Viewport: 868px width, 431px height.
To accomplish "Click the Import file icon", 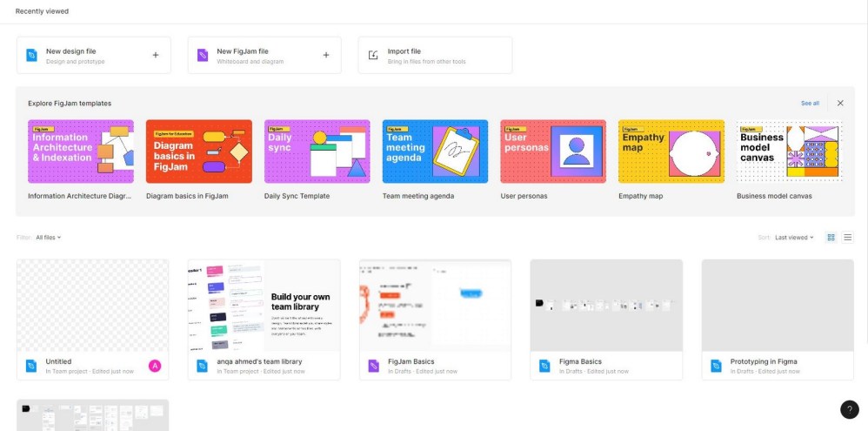I will point(373,56).
